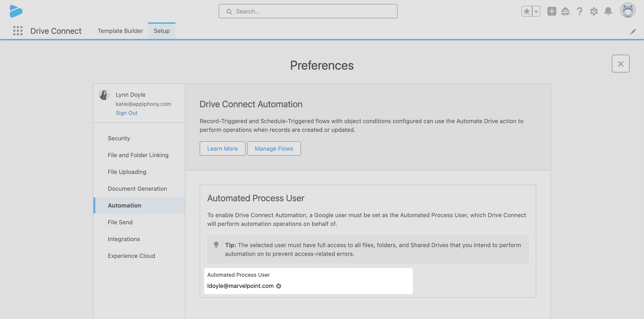
Task: Click the favorites star icon
Action: pos(527,11)
